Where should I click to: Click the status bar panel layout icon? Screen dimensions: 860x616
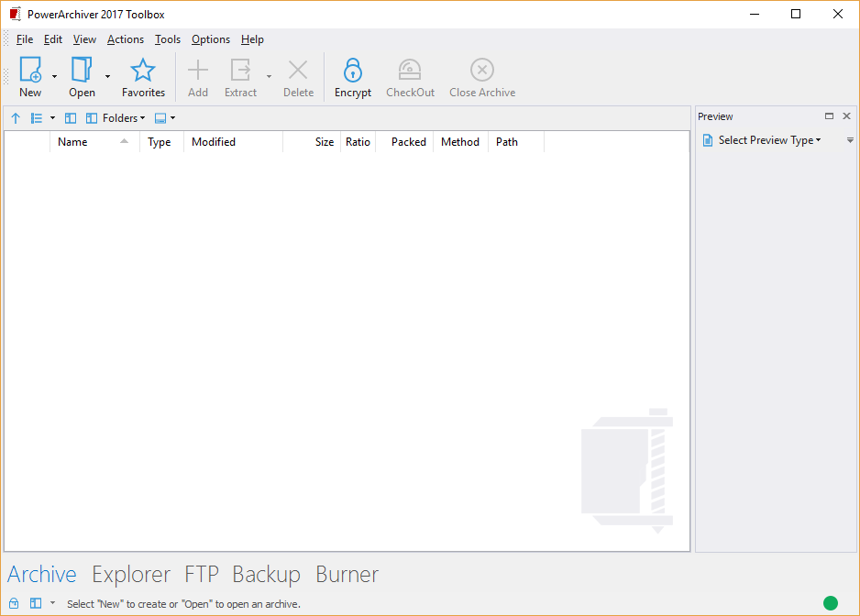tap(36, 603)
